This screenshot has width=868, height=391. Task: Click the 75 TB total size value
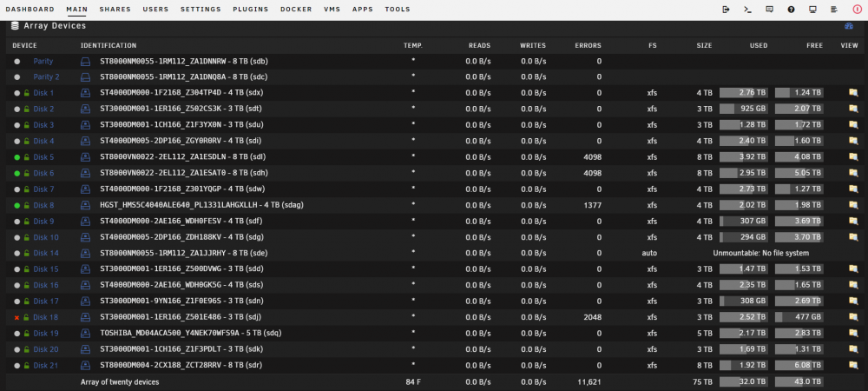pyautogui.click(x=703, y=382)
